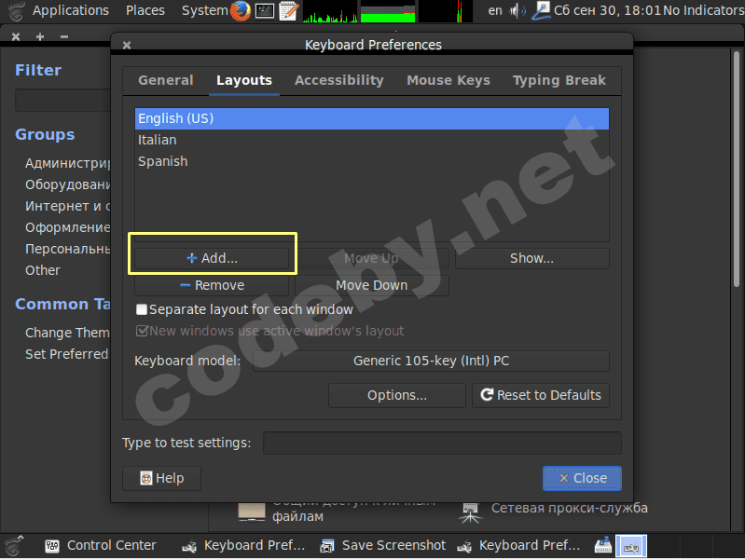Screen dimensions: 745x560
Task: Switch to the Mouse Keys tab
Action: pos(448,80)
